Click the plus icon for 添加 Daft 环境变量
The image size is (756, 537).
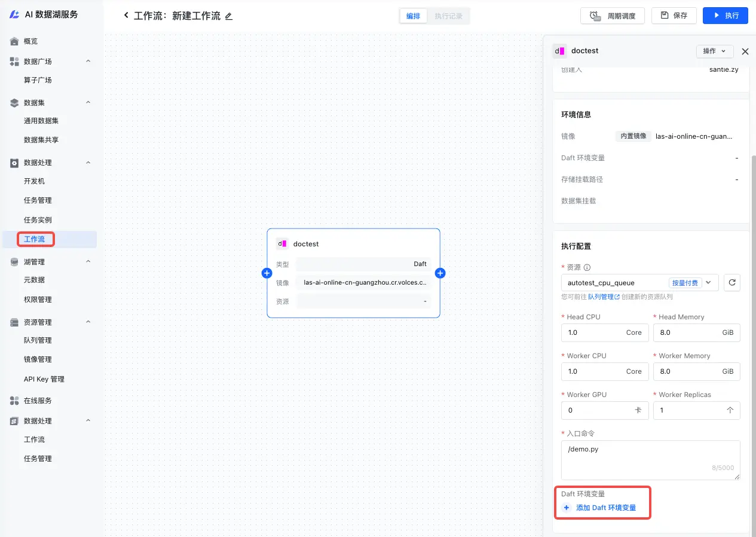coord(567,508)
